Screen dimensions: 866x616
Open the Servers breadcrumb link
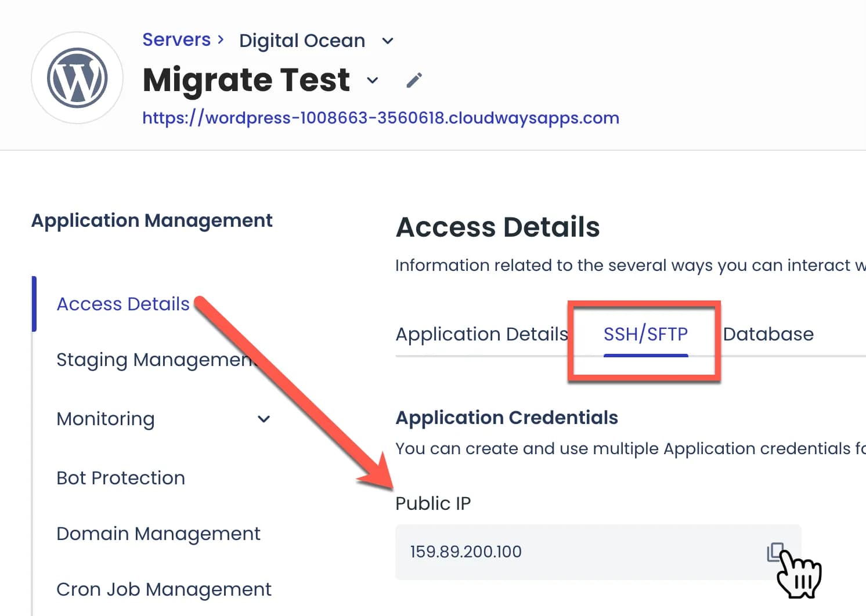pos(176,39)
